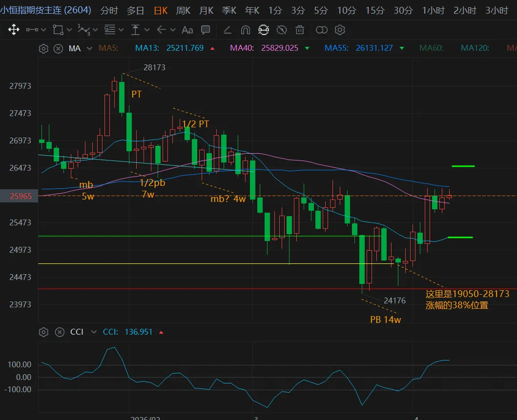
Task: Switch to the 月K monthly tab
Action: click(x=206, y=11)
